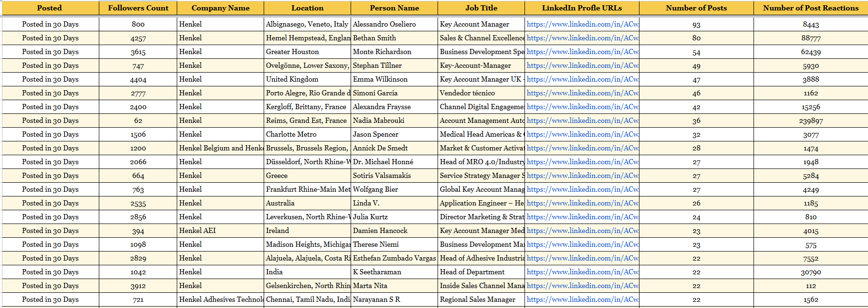Click the Job Title column header

click(481, 8)
